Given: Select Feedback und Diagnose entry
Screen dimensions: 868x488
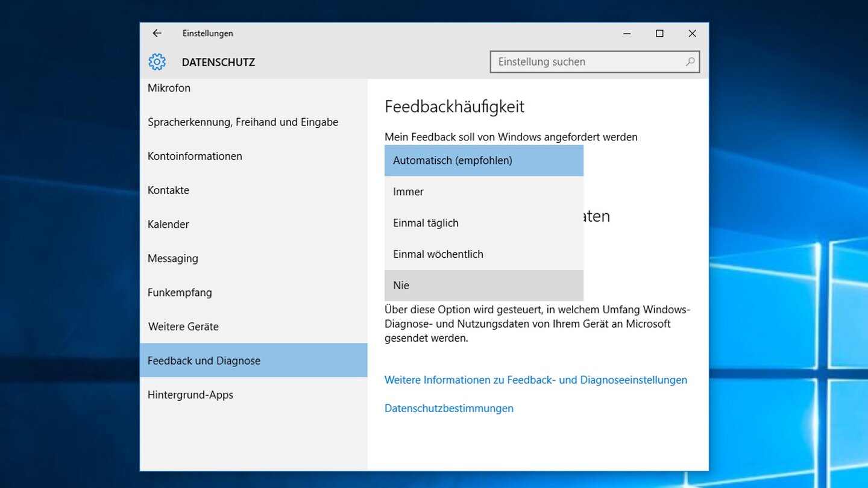Looking at the screenshot, I should pyautogui.click(x=254, y=360).
